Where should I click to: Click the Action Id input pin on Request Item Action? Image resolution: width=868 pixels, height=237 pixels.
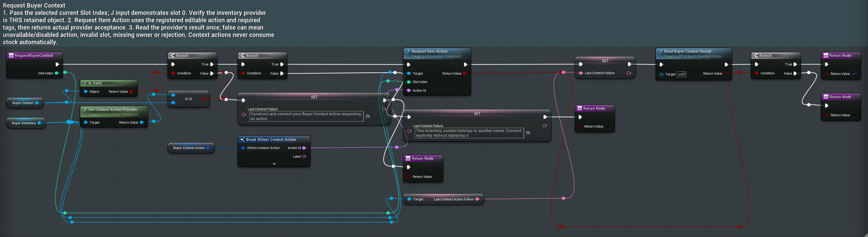tap(409, 90)
